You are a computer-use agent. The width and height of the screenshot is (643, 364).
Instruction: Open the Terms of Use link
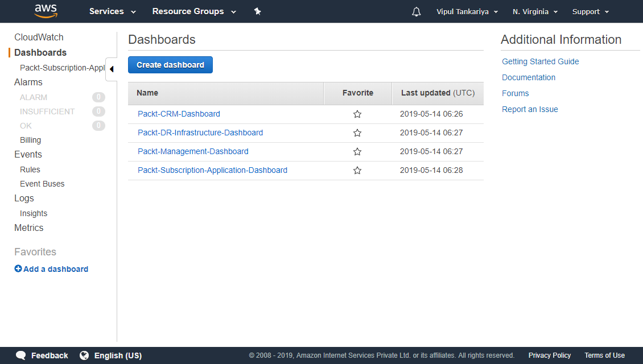[x=604, y=355]
